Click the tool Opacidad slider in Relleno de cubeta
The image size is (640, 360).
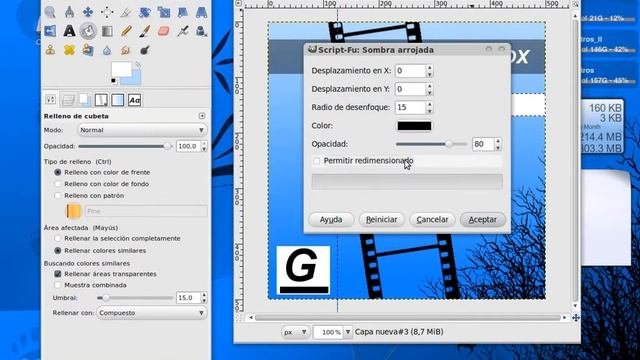coord(125,146)
